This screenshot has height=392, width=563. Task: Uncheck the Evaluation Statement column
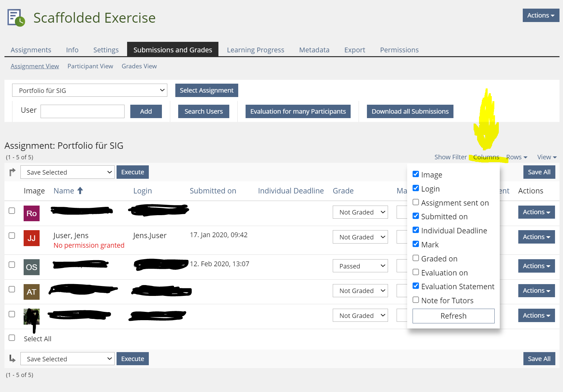pos(416,286)
